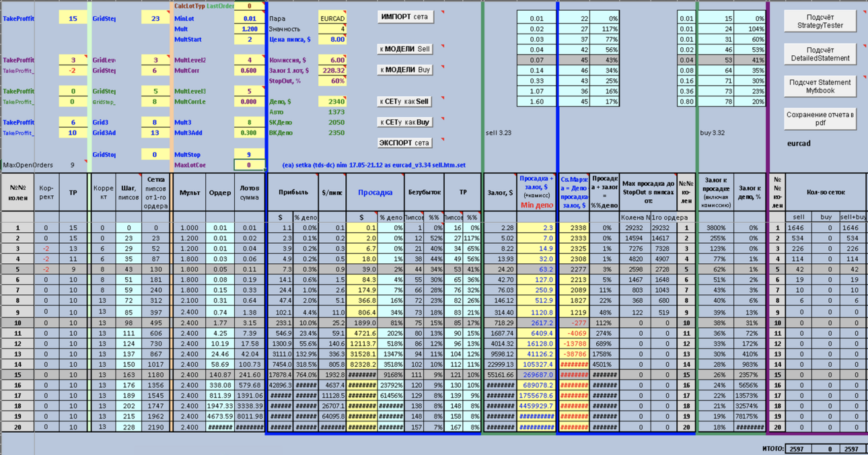Click Сохранение отчета в pdf button
The height and width of the screenshot is (455, 868).
pyautogui.click(x=820, y=118)
